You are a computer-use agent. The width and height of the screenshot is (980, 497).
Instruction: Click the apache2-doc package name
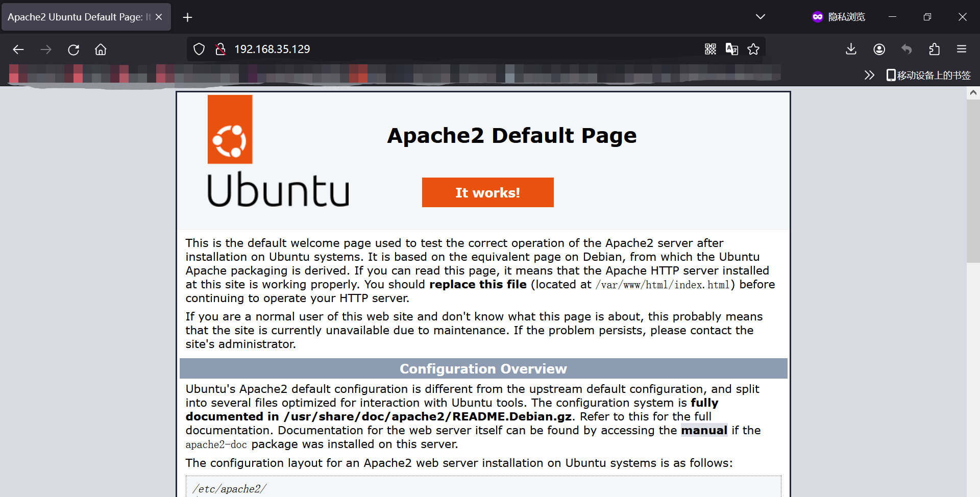[216, 444]
